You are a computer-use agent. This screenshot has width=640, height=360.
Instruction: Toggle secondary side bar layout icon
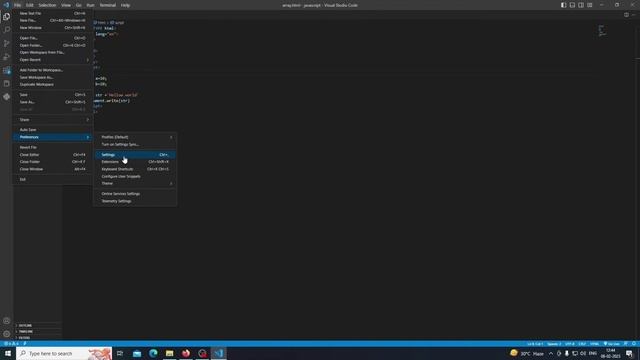[581, 5]
